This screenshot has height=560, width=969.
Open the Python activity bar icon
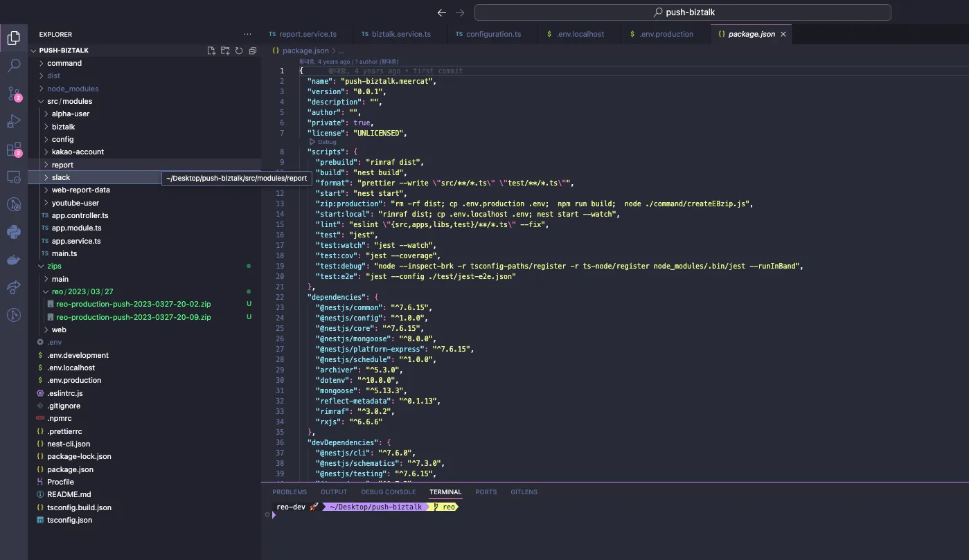(14, 232)
